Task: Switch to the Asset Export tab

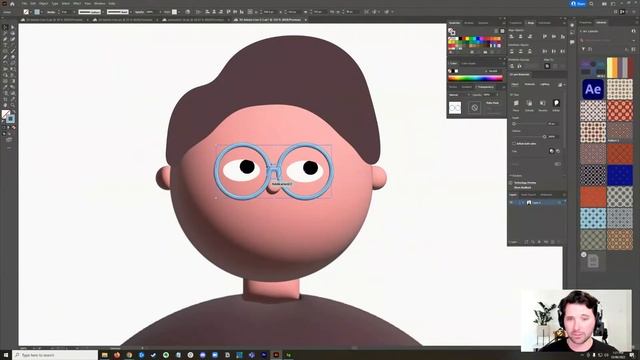Action: click(528, 195)
